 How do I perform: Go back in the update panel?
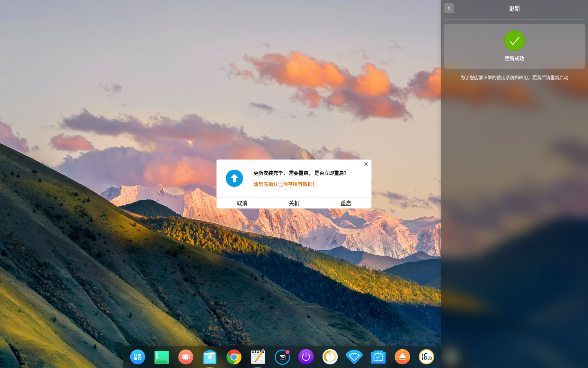coord(449,8)
